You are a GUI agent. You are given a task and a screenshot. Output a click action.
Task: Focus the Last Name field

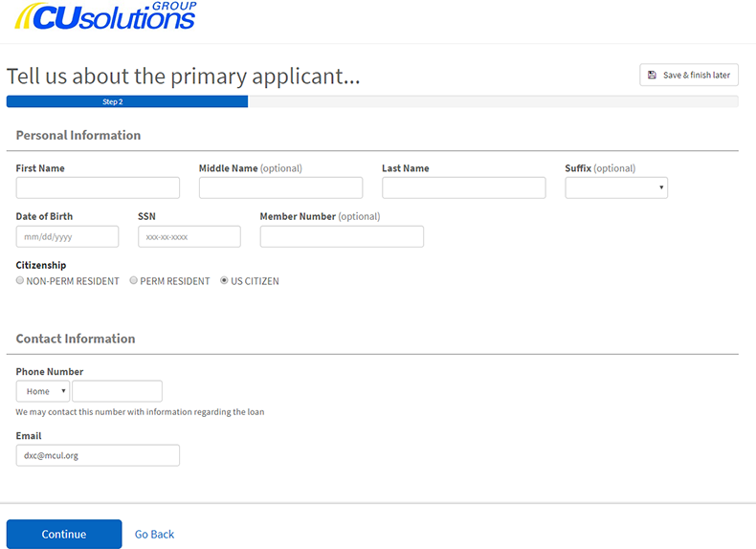(464, 187)
